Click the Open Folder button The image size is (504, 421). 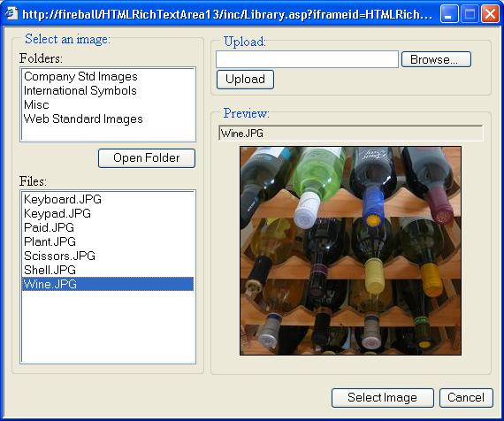pos(147,158)
